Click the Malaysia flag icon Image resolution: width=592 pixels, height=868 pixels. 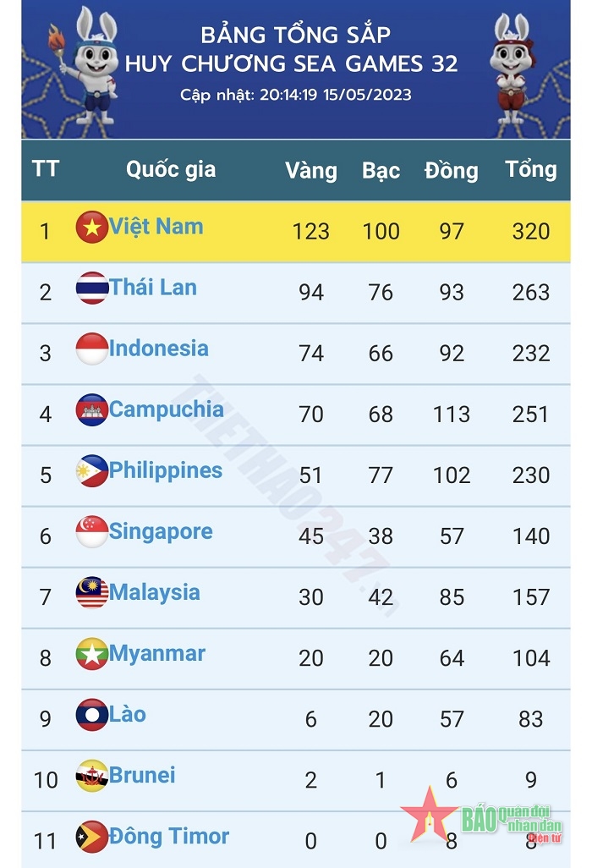[91, 593]
